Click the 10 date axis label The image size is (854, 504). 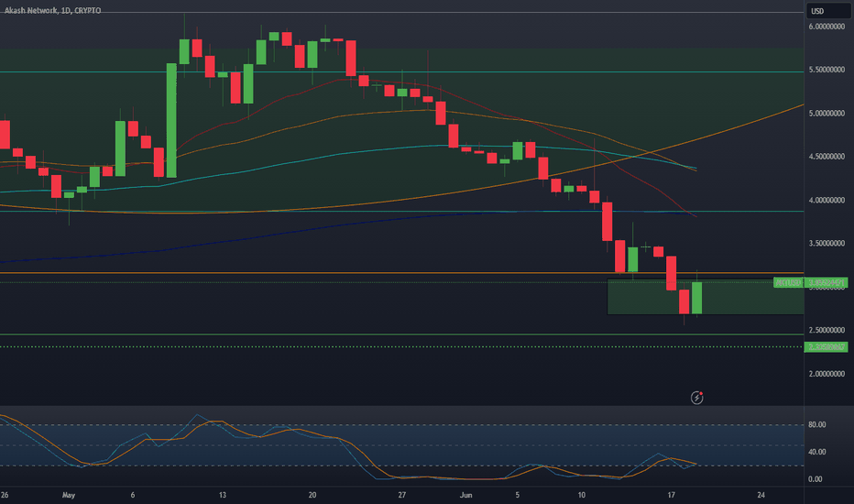click(582, 495)
